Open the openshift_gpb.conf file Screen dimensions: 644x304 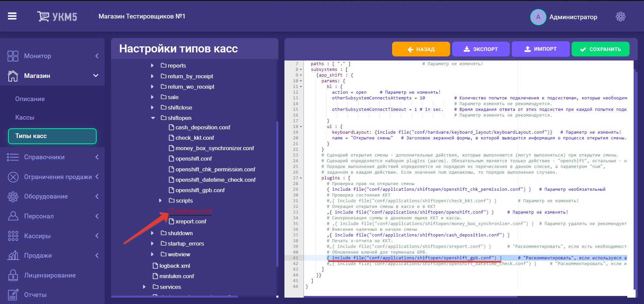200,190
